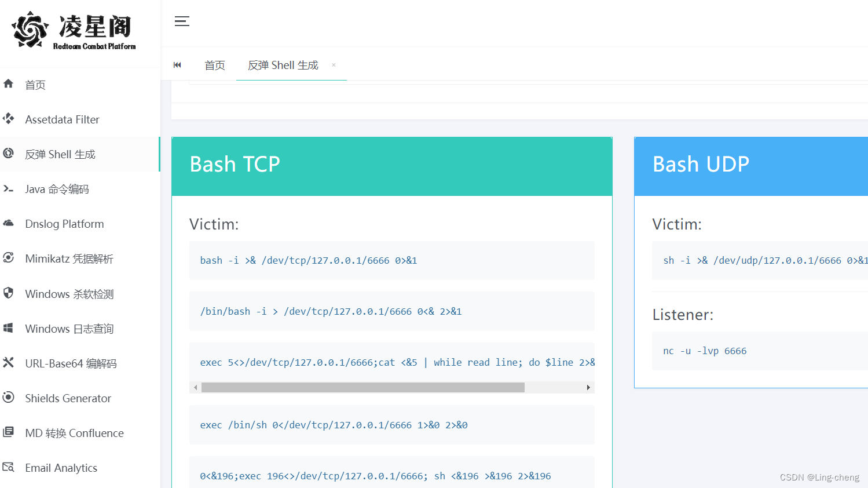Screen dimensions: 868x488
Task: Click the home icon beside 首页 in the sidebar
Action: click(8, 83)
